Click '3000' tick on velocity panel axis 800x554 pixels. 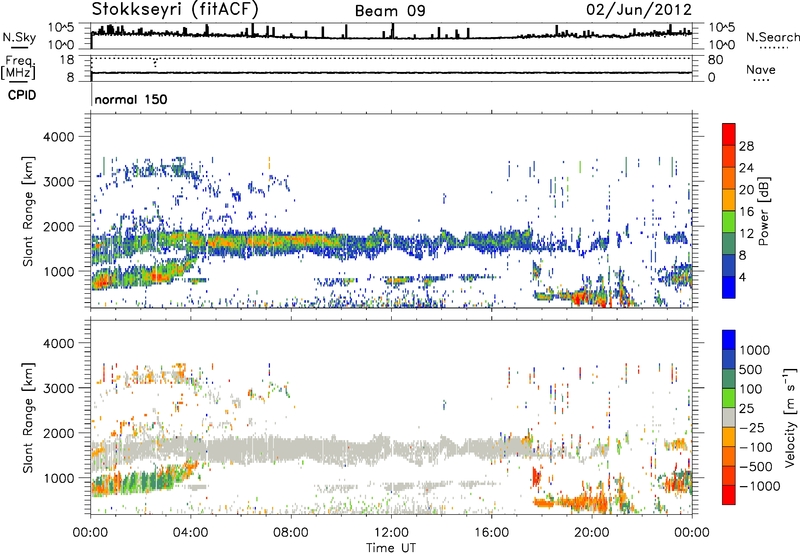pos(59,388)
